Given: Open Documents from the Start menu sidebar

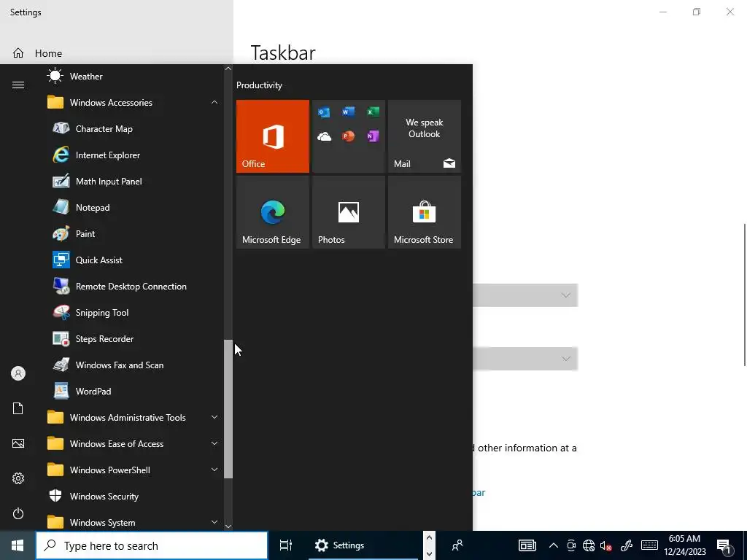Looking at the screenshot, I should (18, 408).
